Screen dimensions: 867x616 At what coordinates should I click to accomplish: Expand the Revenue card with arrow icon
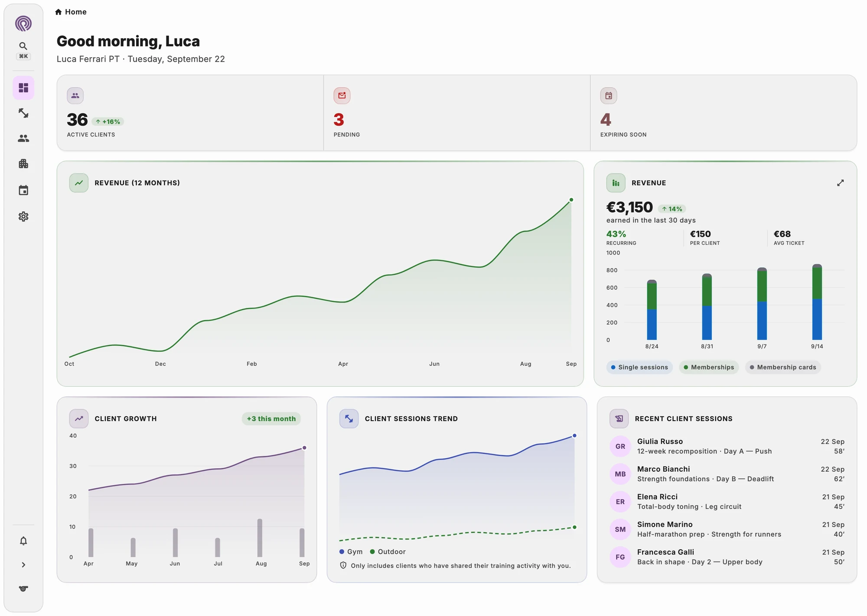coord(840,183)
